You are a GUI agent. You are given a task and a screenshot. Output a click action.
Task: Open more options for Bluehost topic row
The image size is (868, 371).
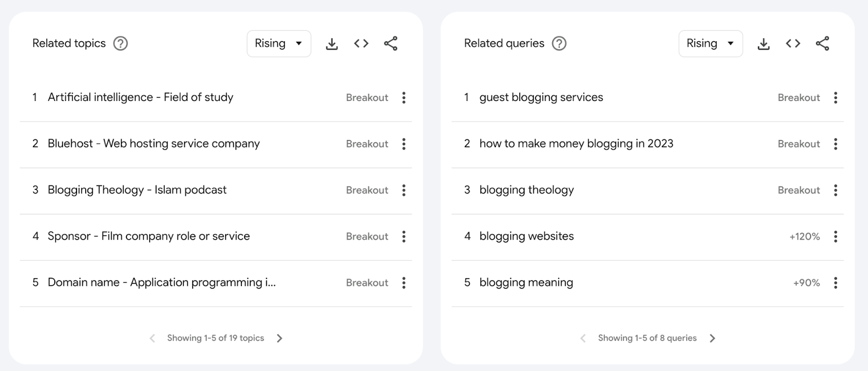tap(404, 144)
